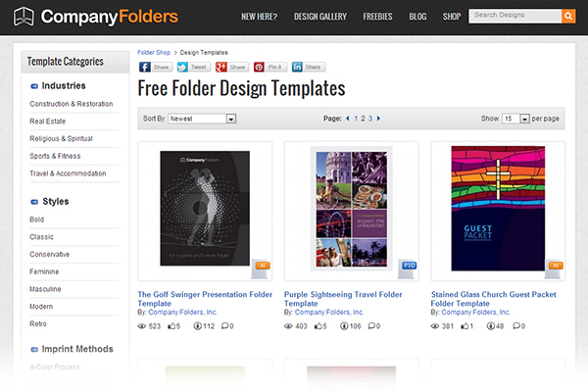Click AI file badge on Stained Glass template
The height and width of the screenshot is (392, 588).
tap(556, 266)
